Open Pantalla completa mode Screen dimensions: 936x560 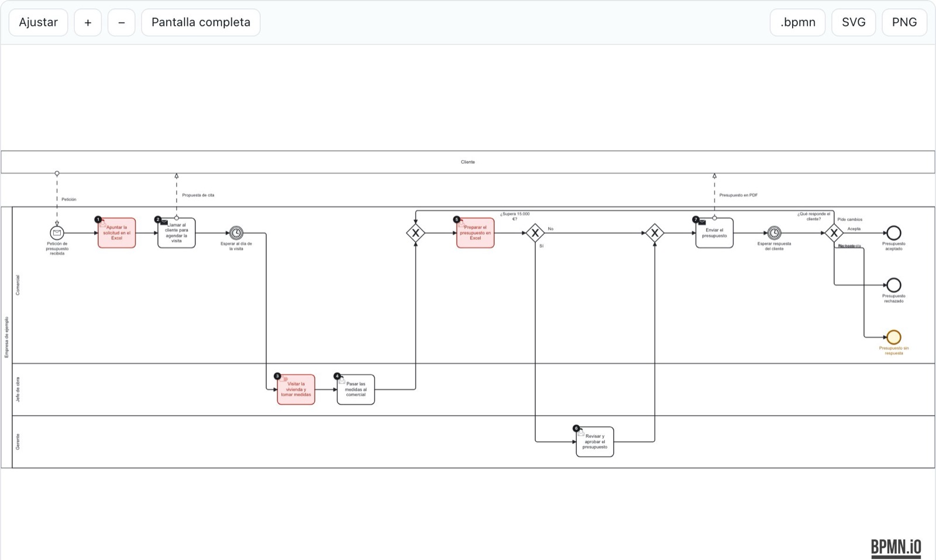click(201, 22)
